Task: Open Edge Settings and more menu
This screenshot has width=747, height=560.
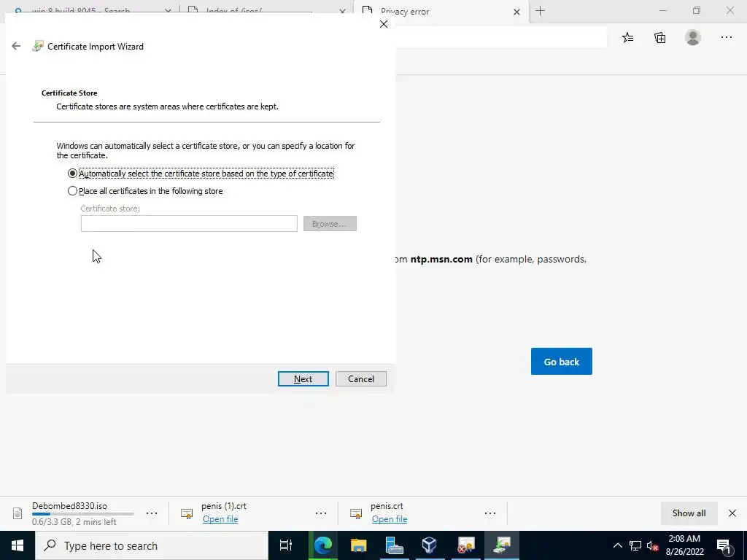Action: [x=726, y=38]
